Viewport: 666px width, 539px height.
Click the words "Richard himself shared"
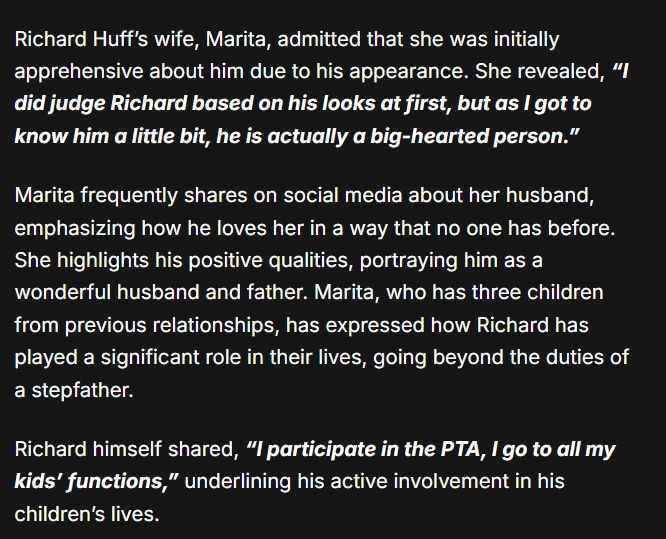[123, 450]
